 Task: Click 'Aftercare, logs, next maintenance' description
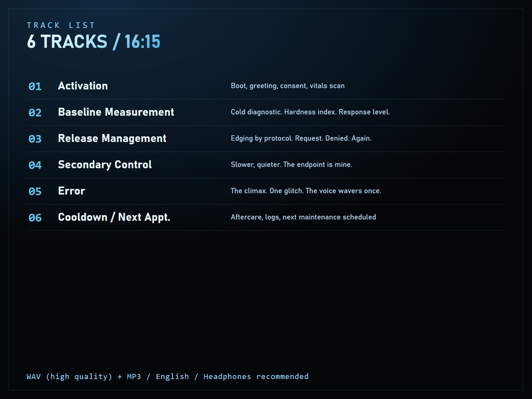303,217
